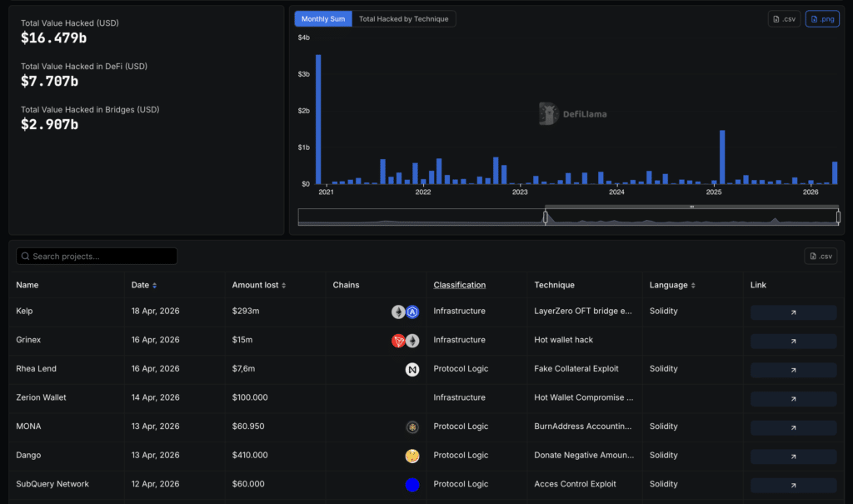Image resolution: width=853 pixels, height=504 pixels.
Task: Download the hacks table .csv
Action: pos(821,257)
